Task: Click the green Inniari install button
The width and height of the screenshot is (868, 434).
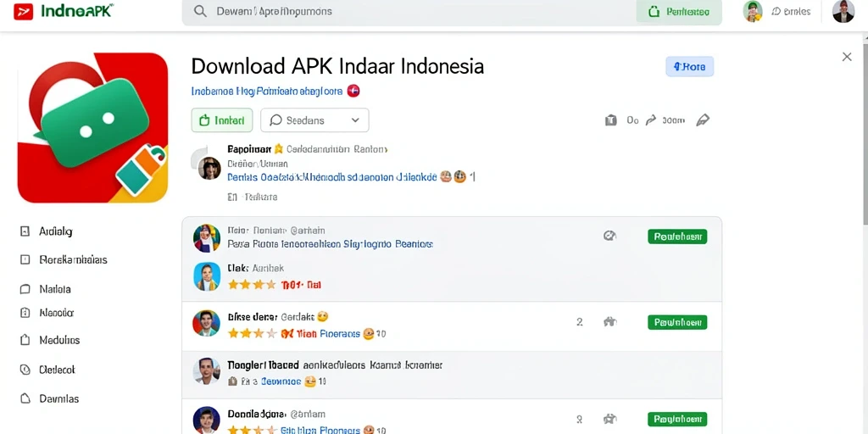Action: point(222,120)
